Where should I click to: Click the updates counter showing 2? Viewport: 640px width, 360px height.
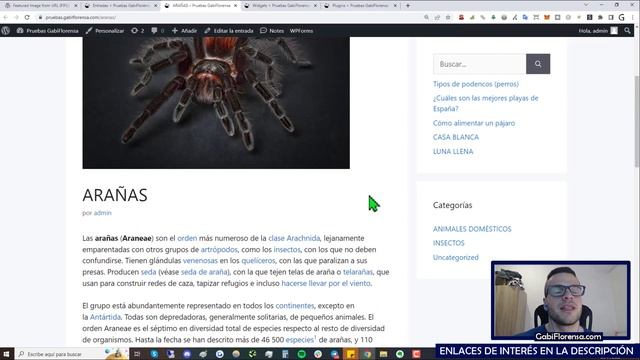click(x=138, y=31)
